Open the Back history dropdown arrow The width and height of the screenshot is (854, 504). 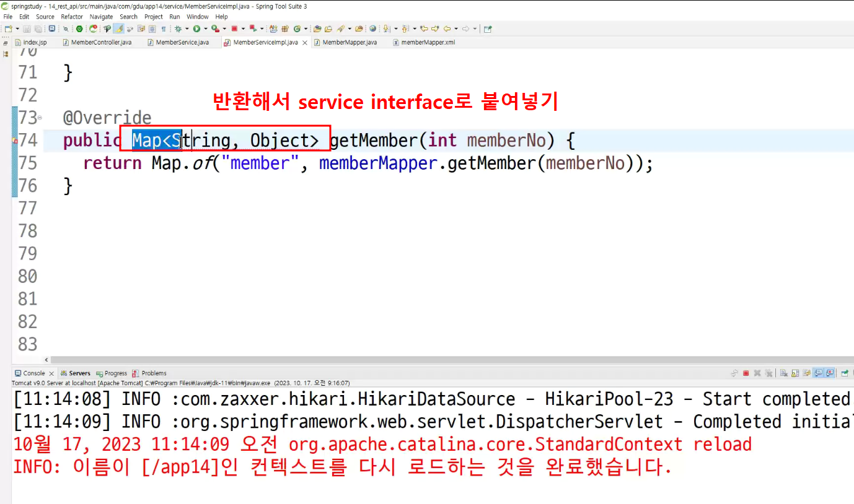456,28
